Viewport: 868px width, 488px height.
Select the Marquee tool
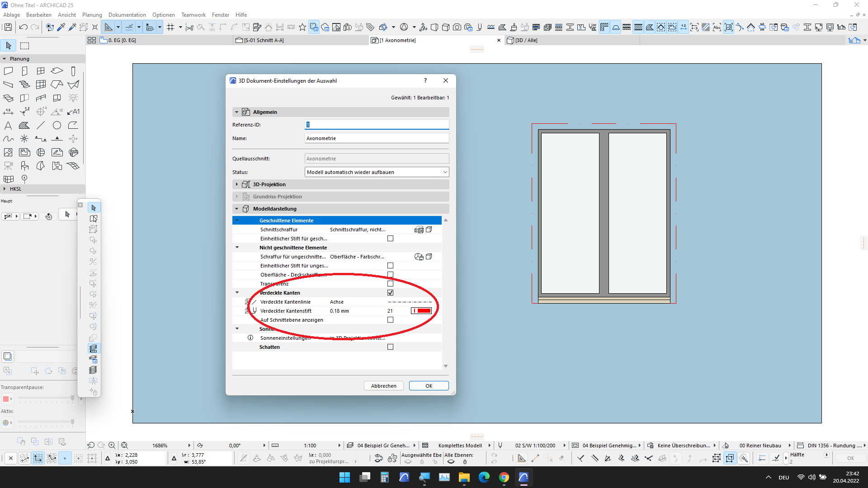coord(25,46)
